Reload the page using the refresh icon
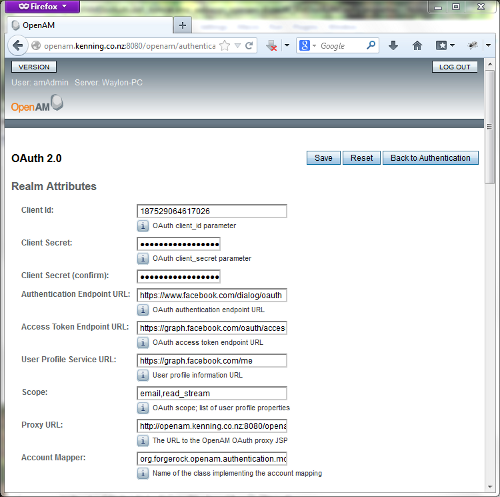The height and width of the screenshot is (497, 500). point(249,46)
